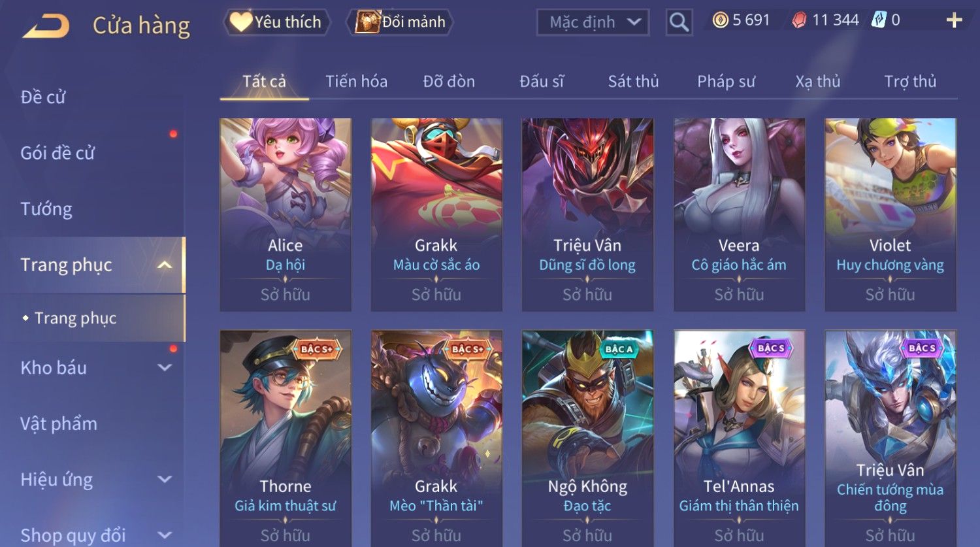Open Gói đề cử in sidebar

(x=57, y=153)
